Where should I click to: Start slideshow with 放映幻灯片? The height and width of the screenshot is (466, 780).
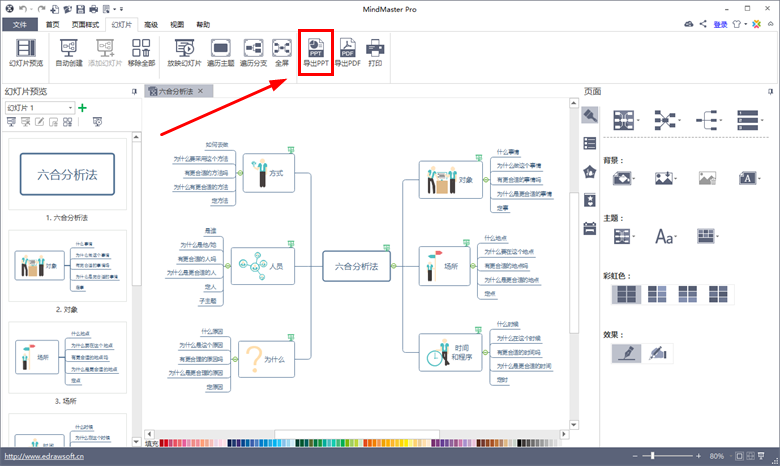click(x=184, y=52)
